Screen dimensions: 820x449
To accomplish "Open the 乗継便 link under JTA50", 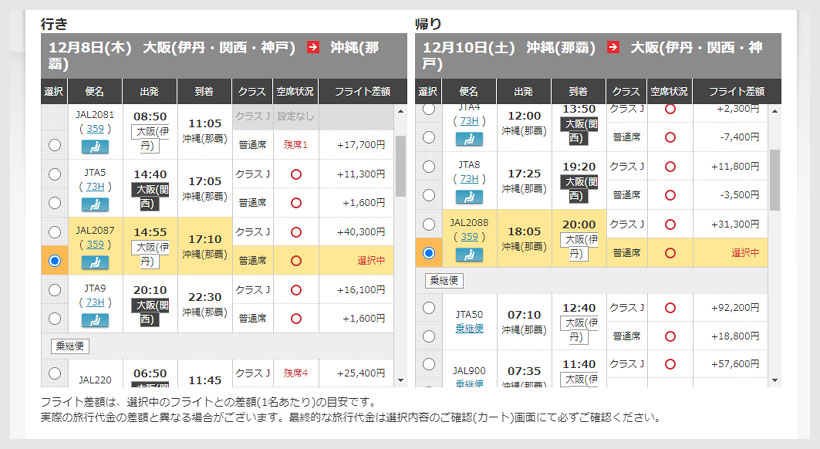I will pos(469,328).
